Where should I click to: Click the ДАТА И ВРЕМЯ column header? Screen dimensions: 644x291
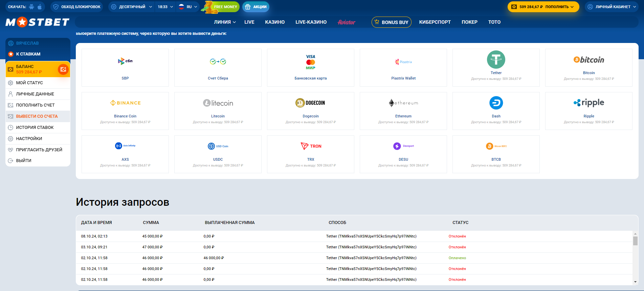(96, 223)
